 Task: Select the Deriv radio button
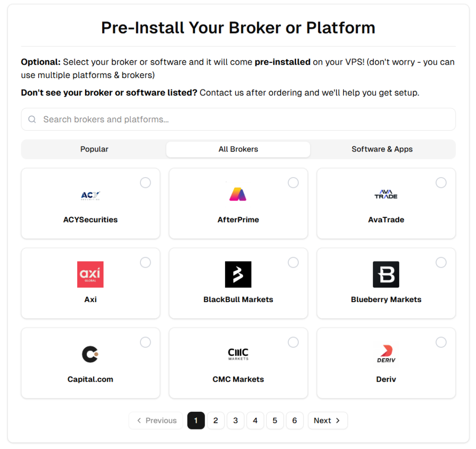pos(441,343)
